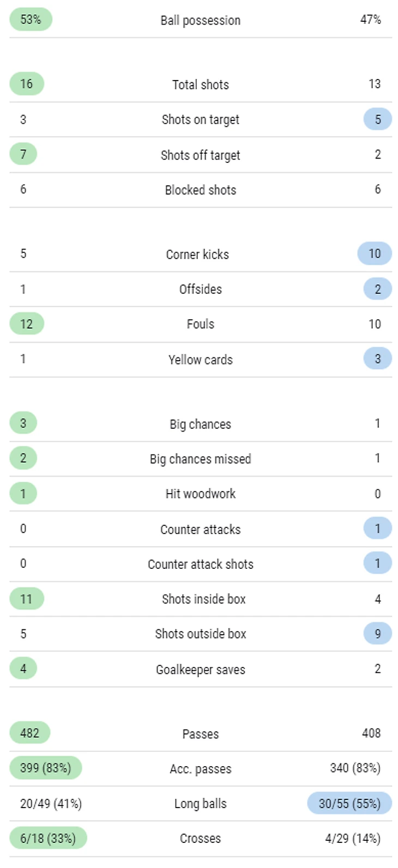
Task: Click the blue 5 shots on target badge
Action: [x=378, y=119]
